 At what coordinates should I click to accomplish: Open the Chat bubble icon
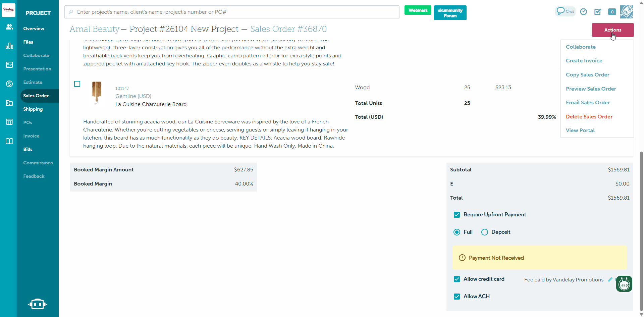tap(565, 11)
